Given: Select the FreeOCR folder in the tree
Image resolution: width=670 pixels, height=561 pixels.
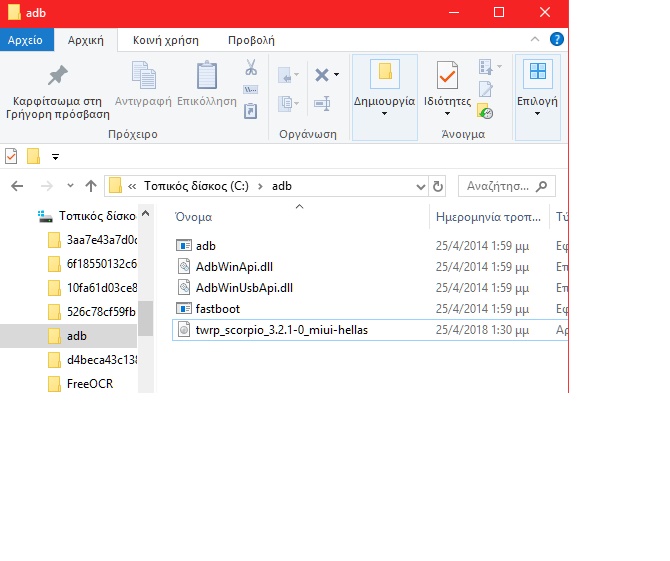Looking at the screenshot, I should [x=89, y=384].
